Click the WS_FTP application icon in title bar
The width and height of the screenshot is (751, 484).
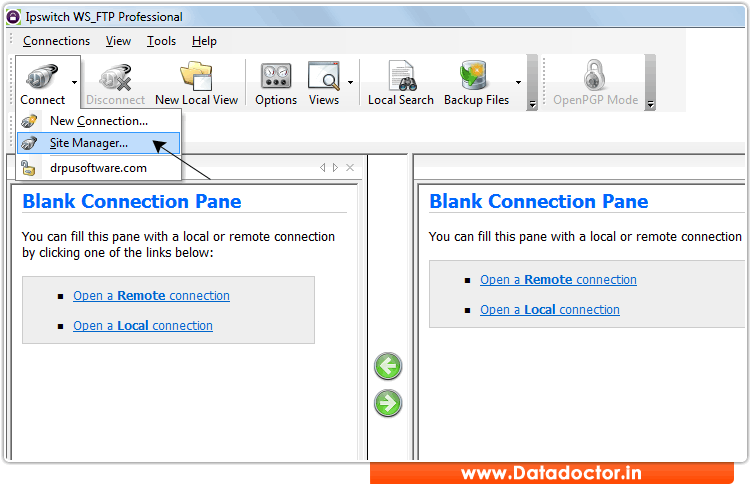pos(13,17)
